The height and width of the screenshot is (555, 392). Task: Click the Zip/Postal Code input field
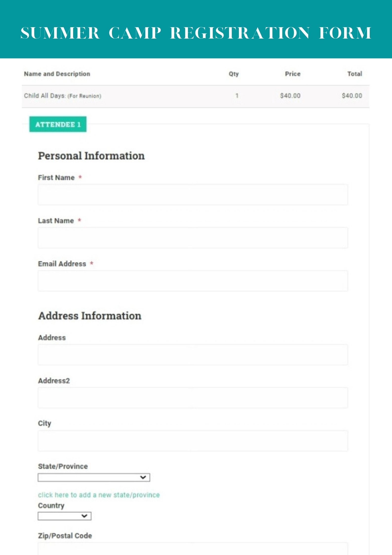click(x=193, y=549)
